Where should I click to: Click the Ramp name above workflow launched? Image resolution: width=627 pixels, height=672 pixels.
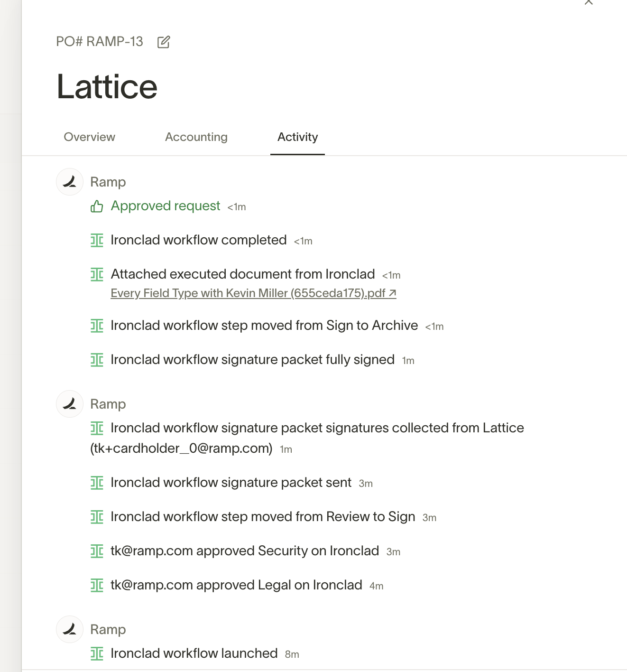[x=108, y=629]
